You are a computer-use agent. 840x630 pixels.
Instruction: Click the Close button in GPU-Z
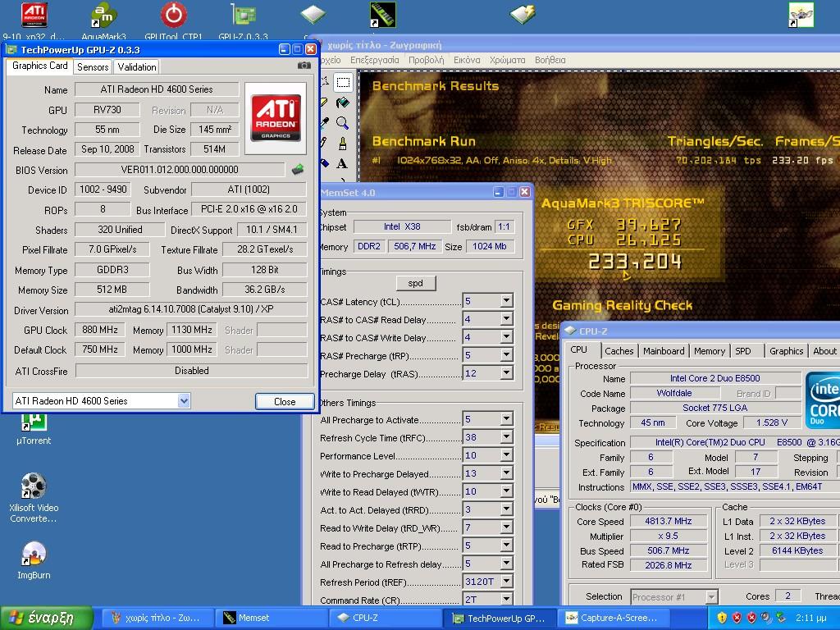click(285, 401)
